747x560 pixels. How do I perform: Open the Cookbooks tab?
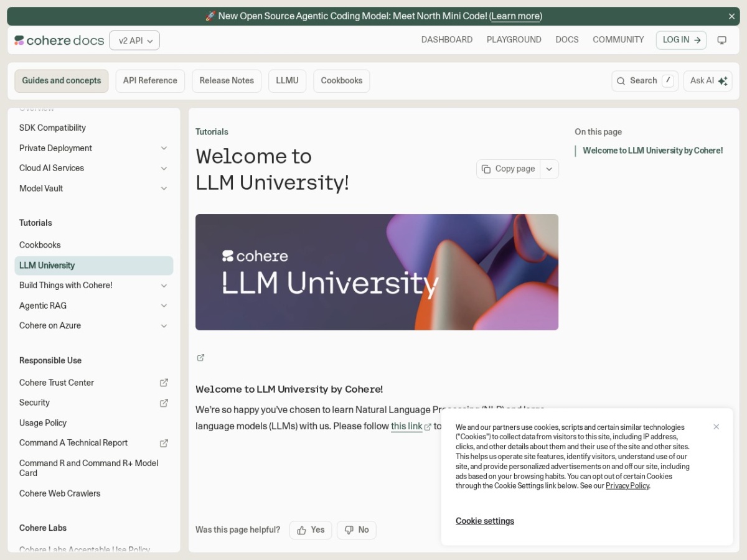(342, 81)
